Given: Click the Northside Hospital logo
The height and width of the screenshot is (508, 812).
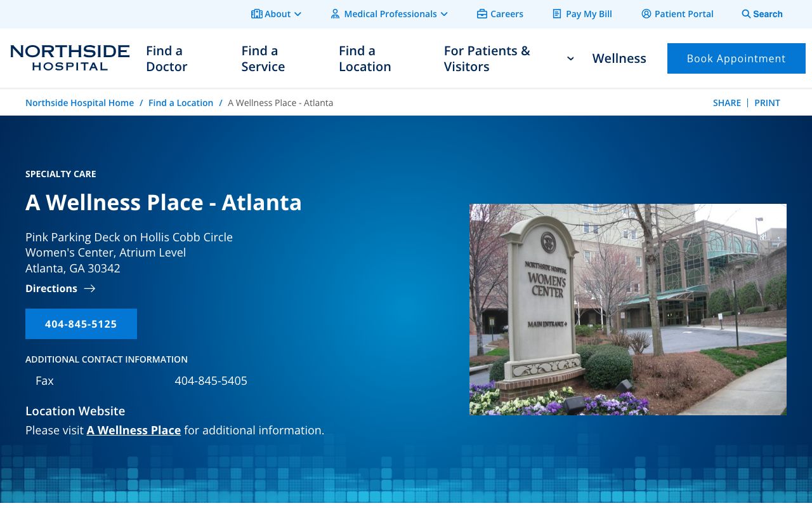Looking at the screenshot, I should [70, 58].
